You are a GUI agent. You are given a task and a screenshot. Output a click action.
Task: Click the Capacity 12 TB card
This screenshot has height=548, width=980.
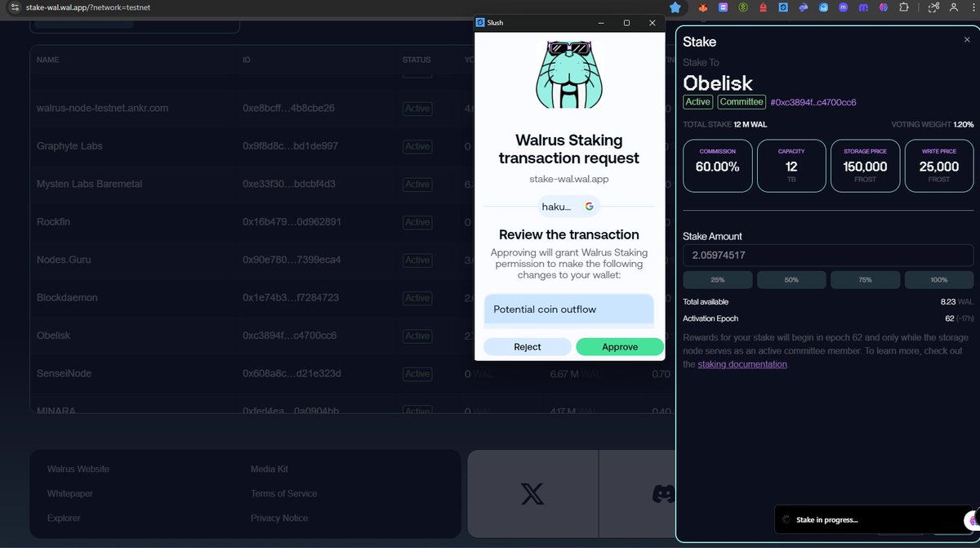click(791, 166)
